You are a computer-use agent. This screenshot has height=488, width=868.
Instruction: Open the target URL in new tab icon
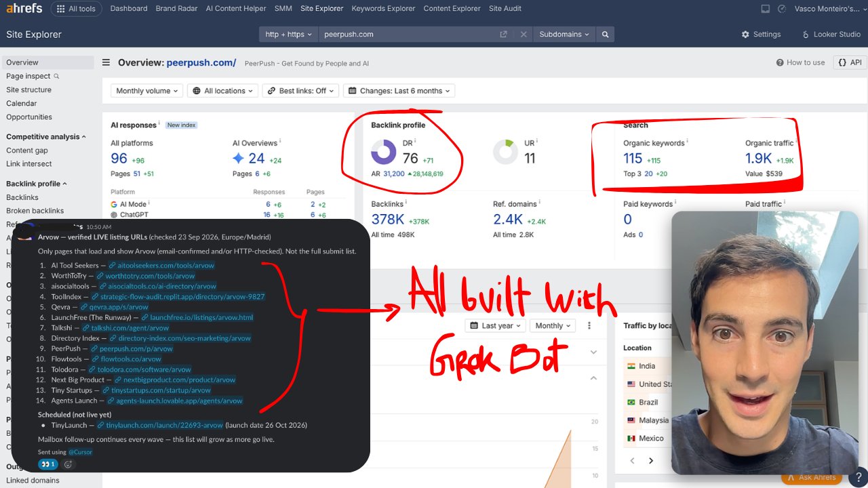pyautogui.click(x=503, y=35)
